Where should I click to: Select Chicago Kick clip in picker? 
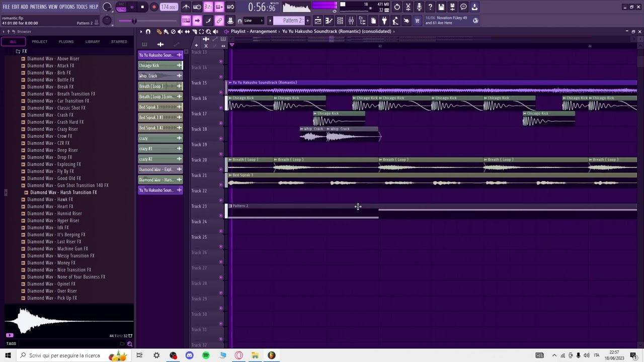(160, 65)
